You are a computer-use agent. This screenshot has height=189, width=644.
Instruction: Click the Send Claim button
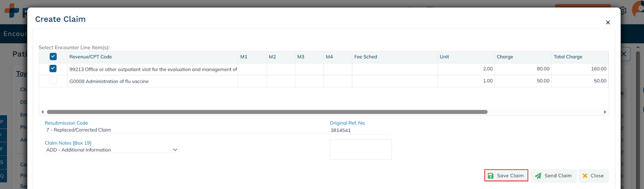(553, 176)
